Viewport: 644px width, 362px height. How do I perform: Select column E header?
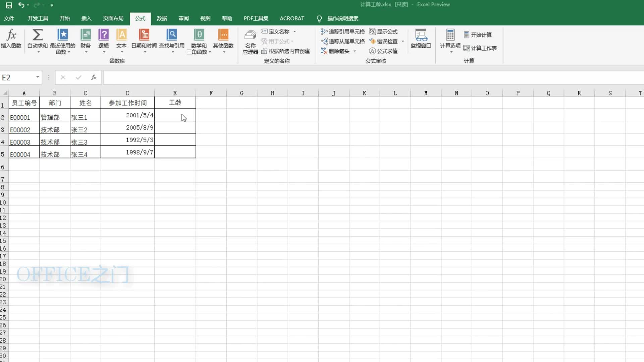175,93
